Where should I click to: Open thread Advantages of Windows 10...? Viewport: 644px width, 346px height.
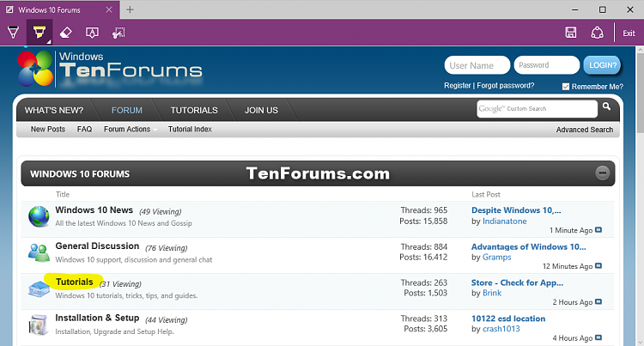[x=529, y=246]
